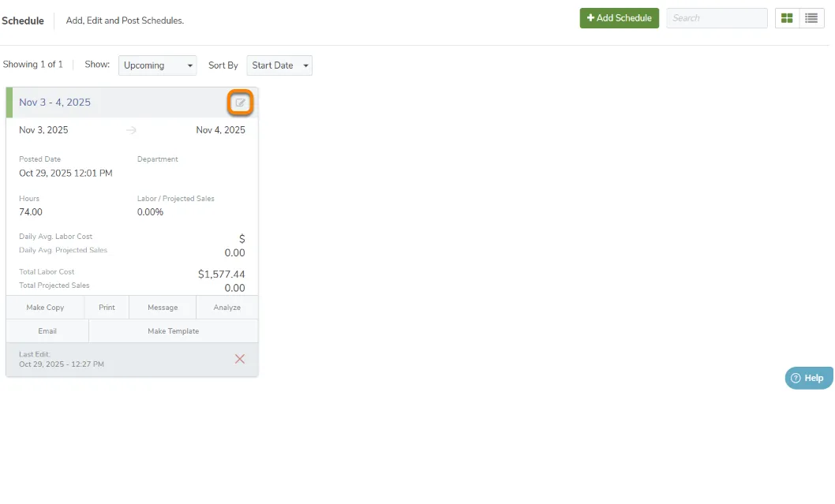Click the Total Labor Cost value $1,577.44
Image resolution: width=835 pixels, height=504 pixels.
(222, 274)
